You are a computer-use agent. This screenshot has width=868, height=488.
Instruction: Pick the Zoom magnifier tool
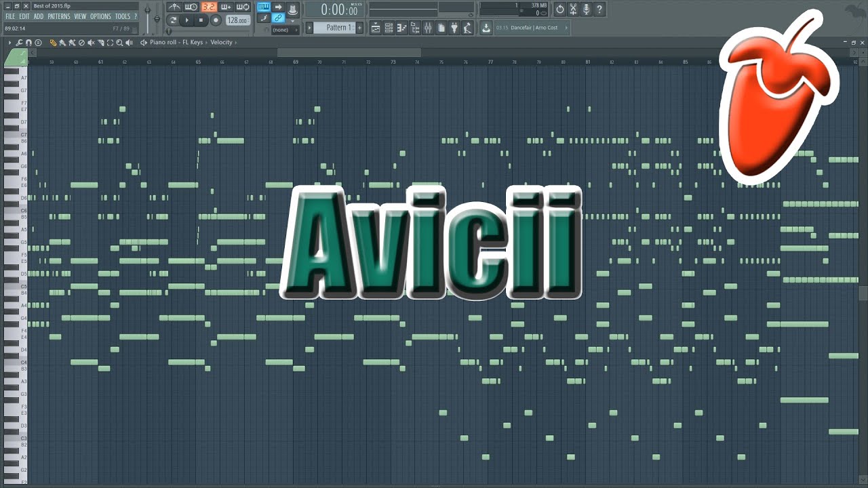click(119, 43)
